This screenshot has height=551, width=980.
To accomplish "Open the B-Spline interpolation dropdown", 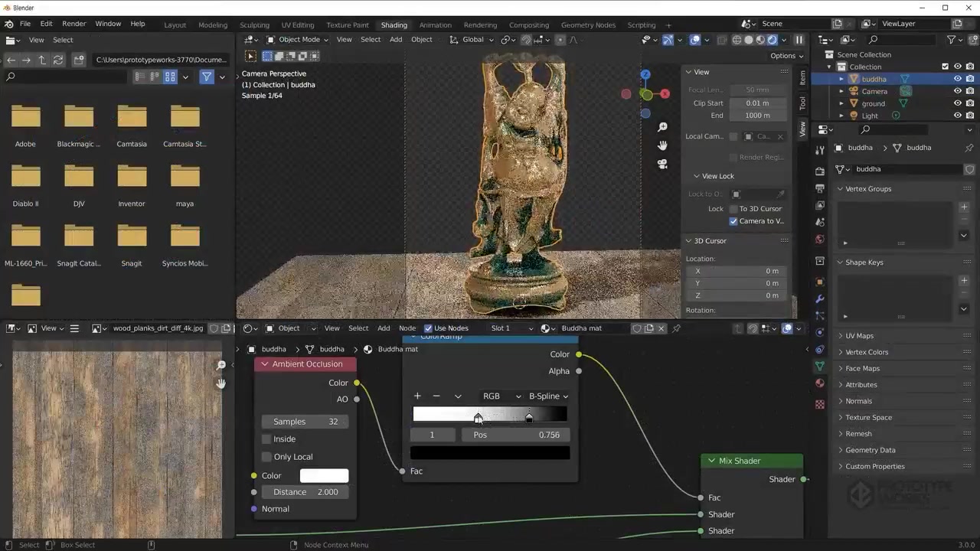I will 548,396.
